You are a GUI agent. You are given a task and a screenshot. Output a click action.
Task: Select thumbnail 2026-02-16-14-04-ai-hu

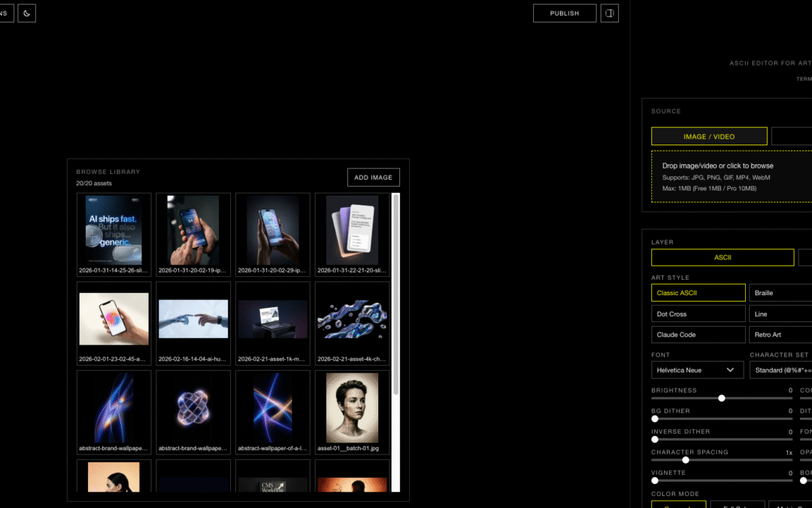coord(193,324)
